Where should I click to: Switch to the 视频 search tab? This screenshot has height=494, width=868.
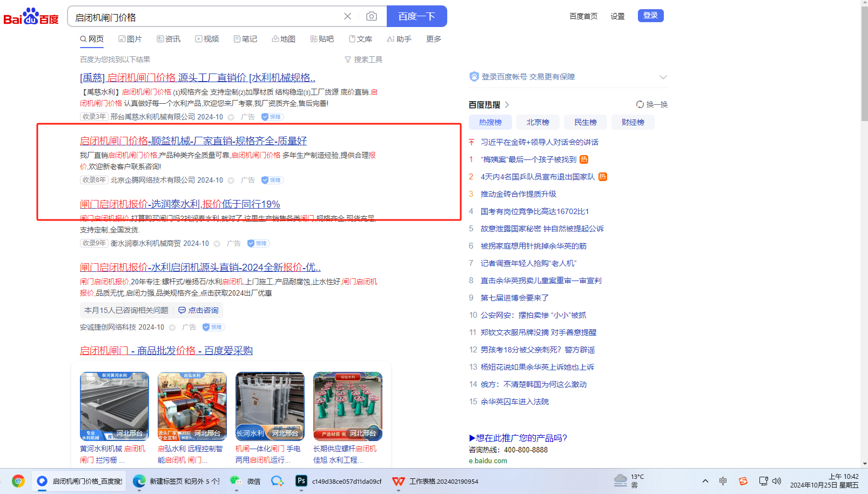[x=207, y=39]
